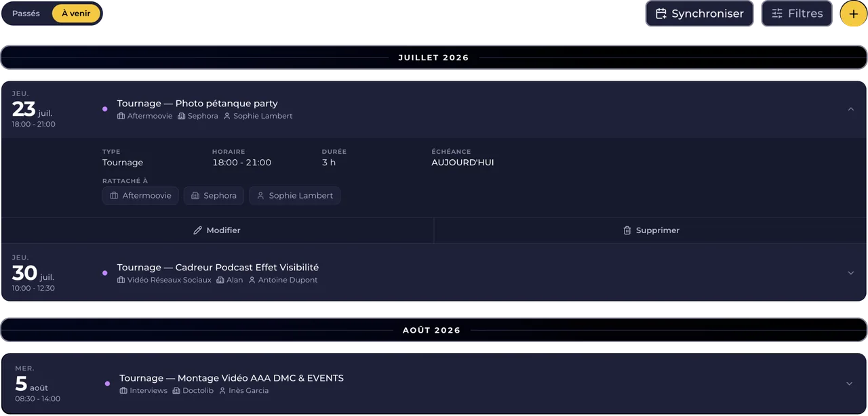Expand the Cadreur Podcast Effet Visibilité event
The width and height of the screenshot is (868, 416).
pos(850,273)
